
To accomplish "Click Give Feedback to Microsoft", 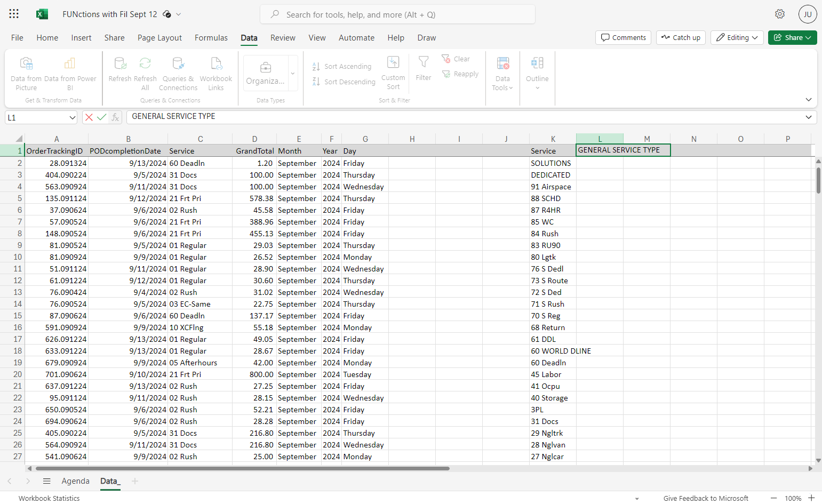I will point(706,498).
